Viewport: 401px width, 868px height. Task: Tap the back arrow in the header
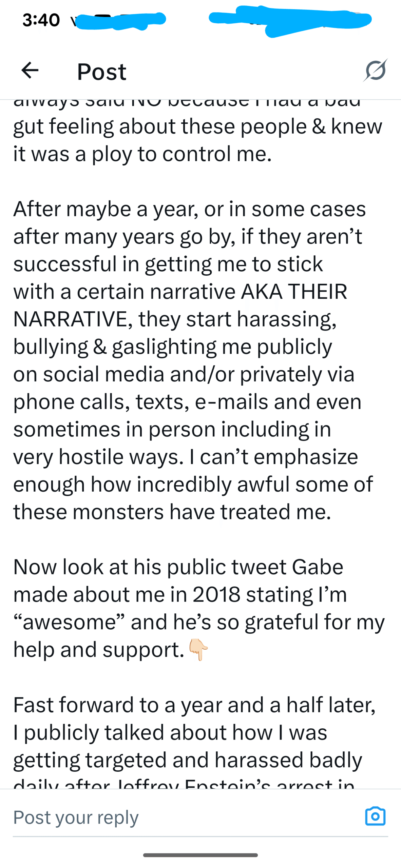[30, 71]
